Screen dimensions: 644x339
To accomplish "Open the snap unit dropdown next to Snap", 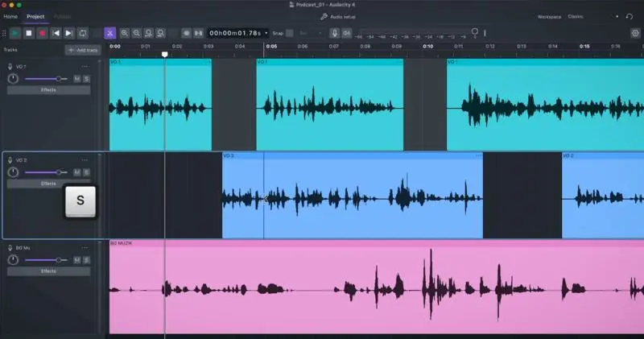I will click(310, 33).
